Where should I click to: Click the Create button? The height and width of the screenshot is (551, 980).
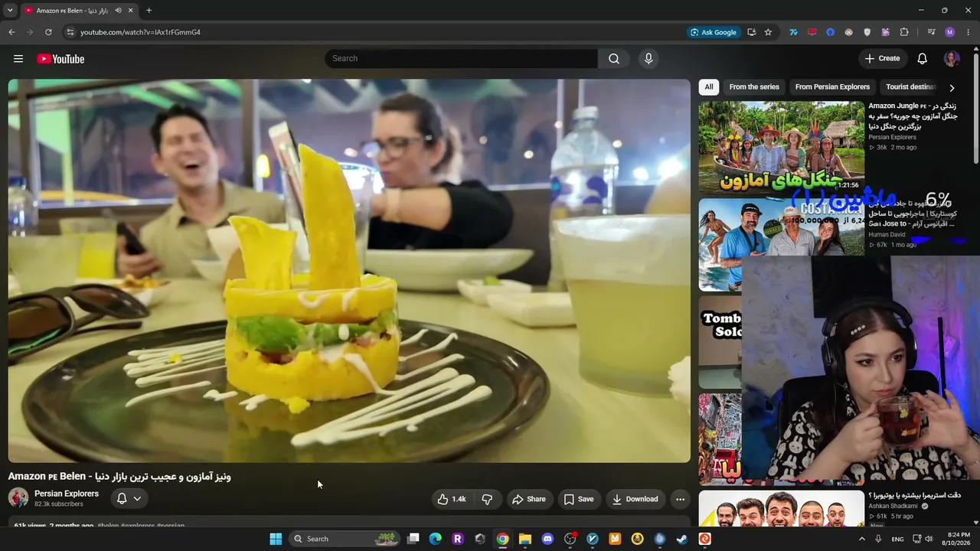883,59
